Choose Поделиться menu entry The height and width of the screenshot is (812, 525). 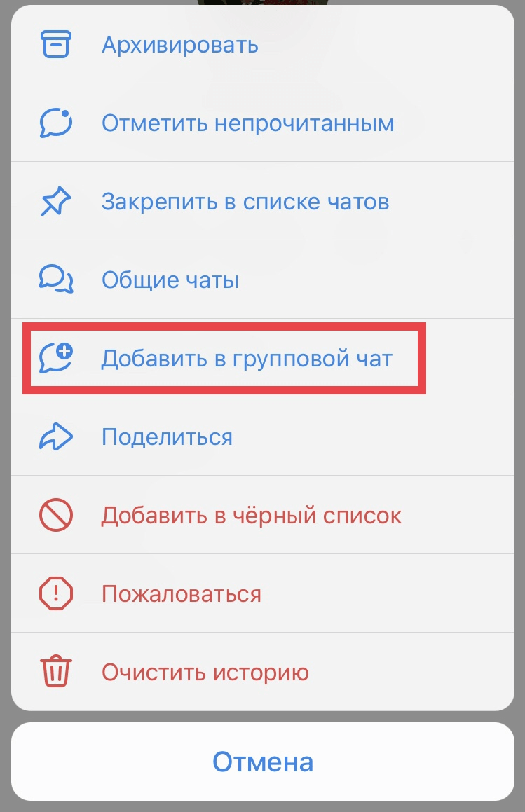tap(262, 436)
